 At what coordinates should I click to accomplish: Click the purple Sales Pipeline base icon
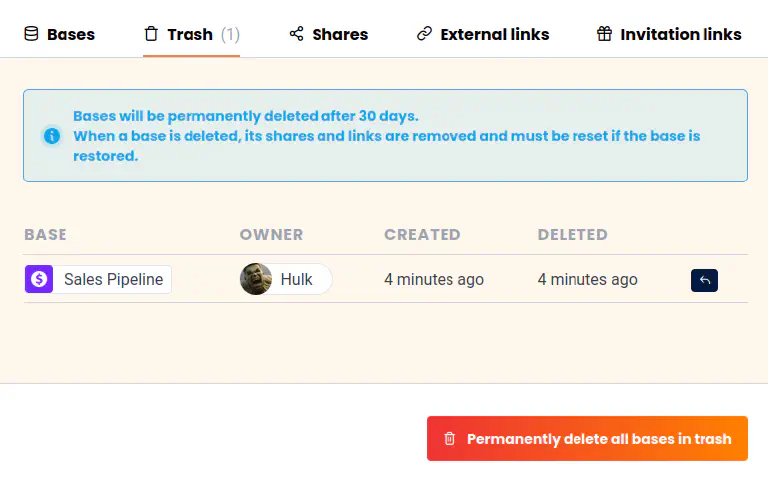coord(39,280)
